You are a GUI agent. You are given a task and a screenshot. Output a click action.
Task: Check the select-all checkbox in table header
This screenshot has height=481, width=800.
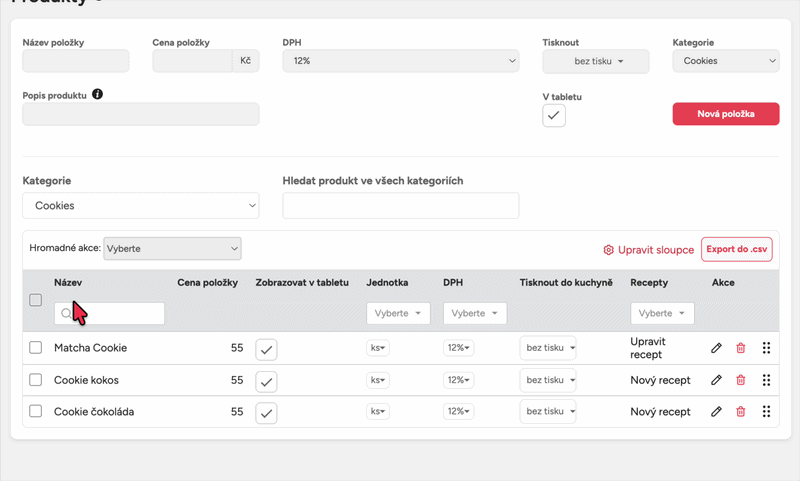coord(36,300)
